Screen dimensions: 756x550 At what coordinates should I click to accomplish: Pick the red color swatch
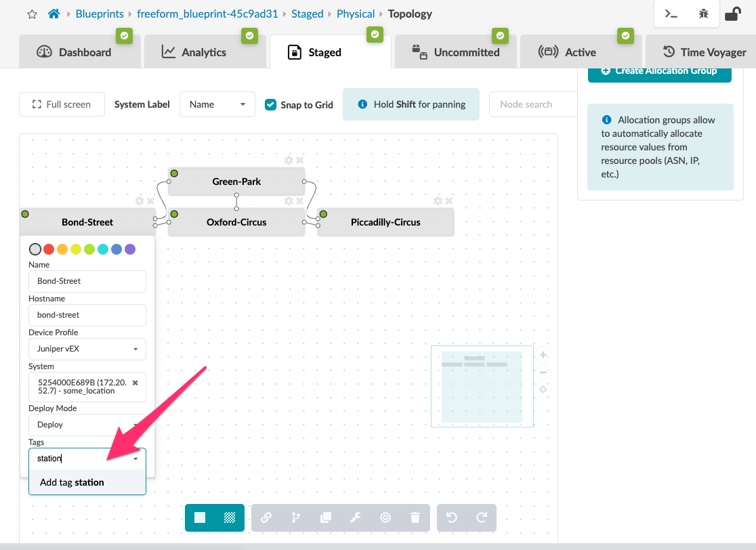click(49, 249)
